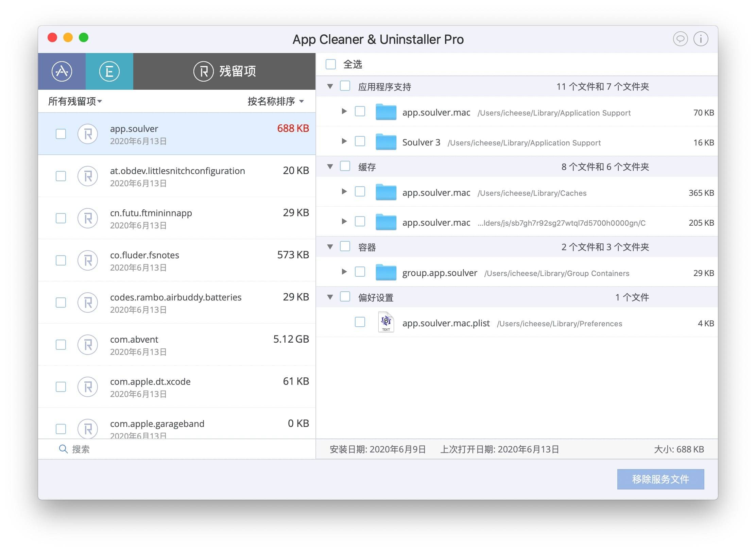The width and height of the screenshot is (756, 550).
Task: Open the 按名称排序 sort dropdown
Action: [275, 101]
